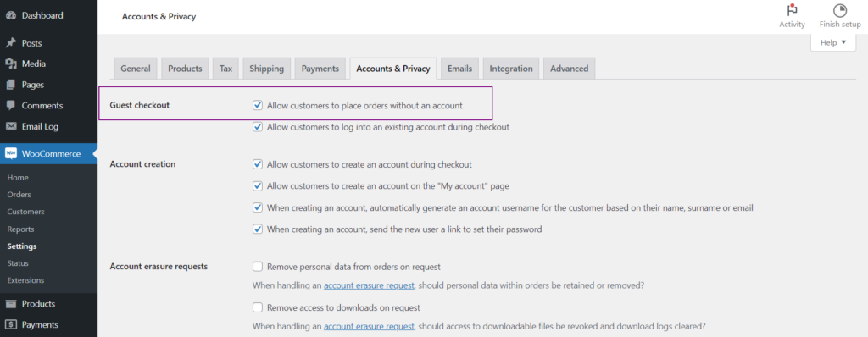Click the Email Log envelope icon

coord(11,127)
